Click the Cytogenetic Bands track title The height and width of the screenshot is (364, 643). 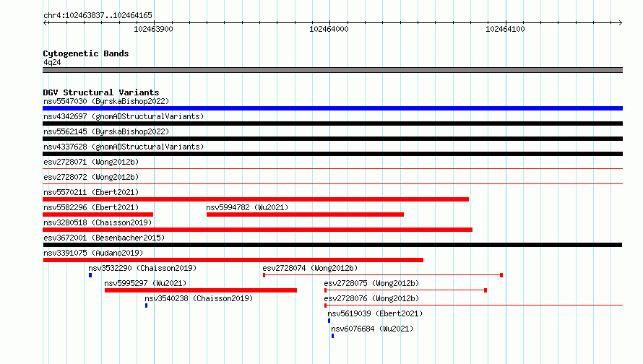tap(86, 53)
